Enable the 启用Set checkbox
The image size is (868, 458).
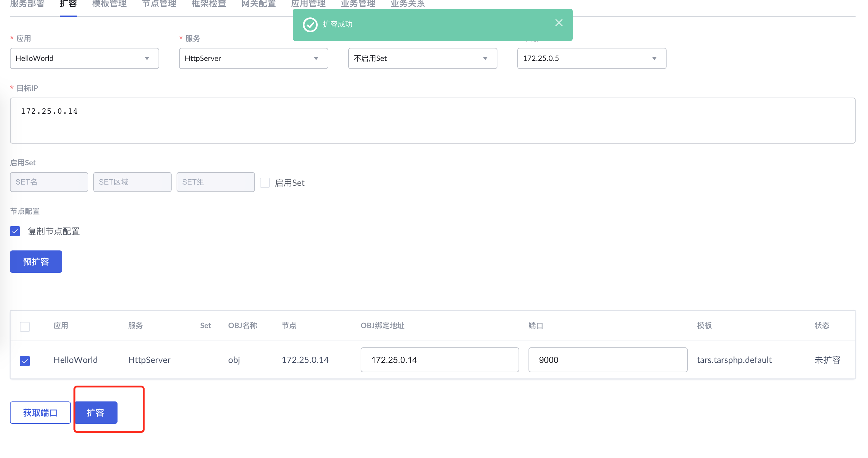pyautogui.click(x=265, y=182)
